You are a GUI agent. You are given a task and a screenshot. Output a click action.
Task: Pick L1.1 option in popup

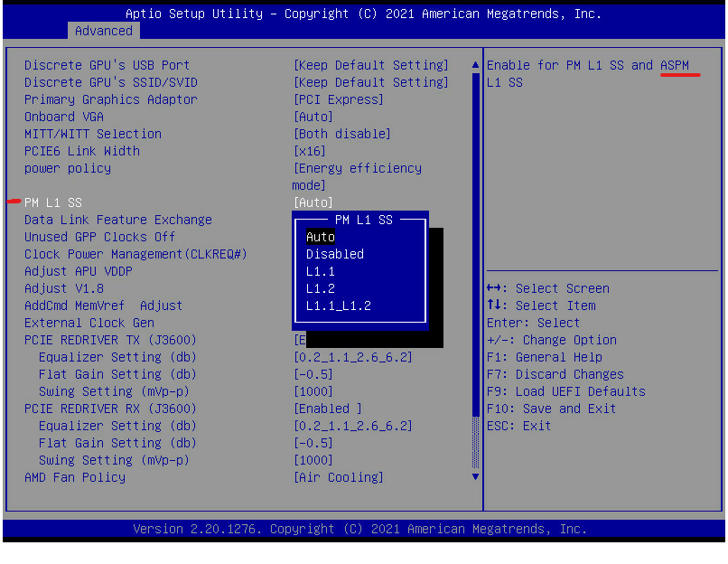[320, 271]
